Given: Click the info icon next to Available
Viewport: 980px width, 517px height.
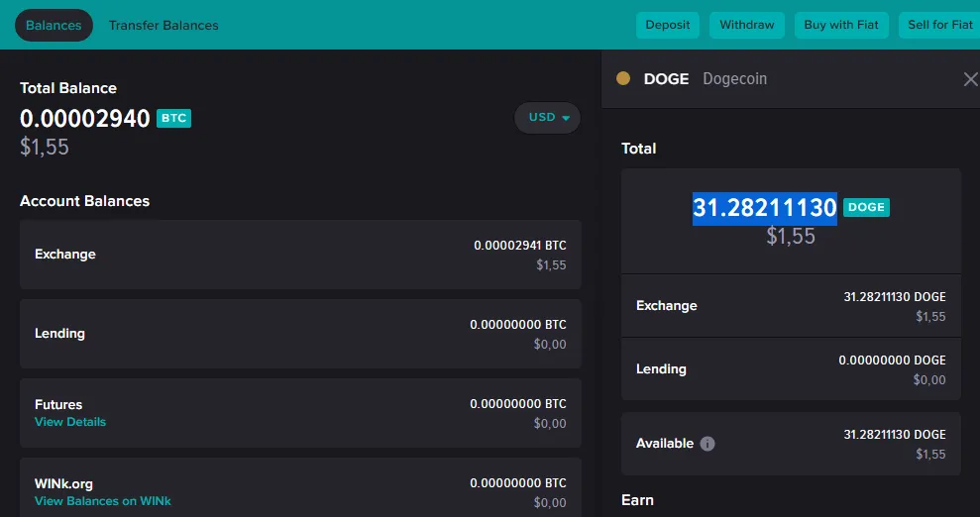Looking at the screenshot, I should tap(707, 444).
